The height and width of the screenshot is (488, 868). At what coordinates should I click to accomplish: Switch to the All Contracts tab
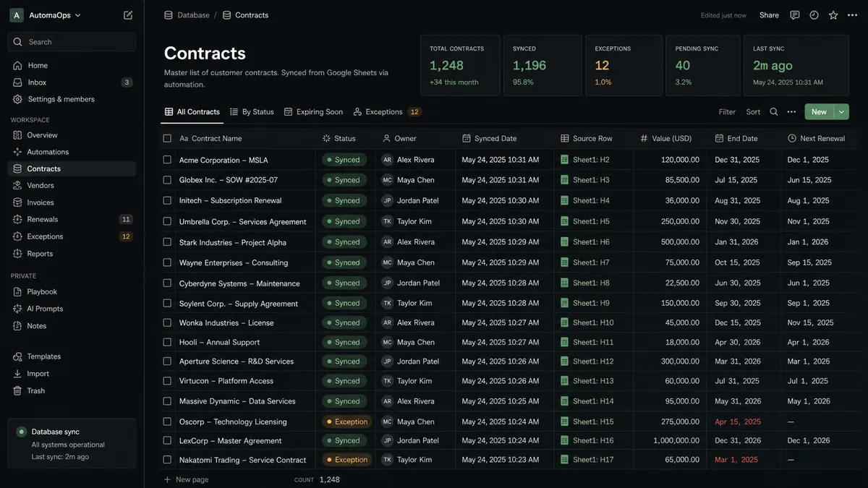point(192,112)
